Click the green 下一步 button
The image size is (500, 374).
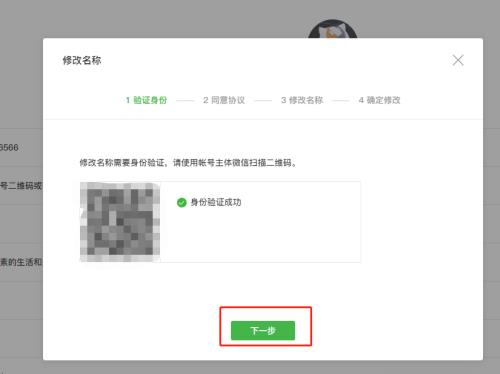(x=263, y=330)
